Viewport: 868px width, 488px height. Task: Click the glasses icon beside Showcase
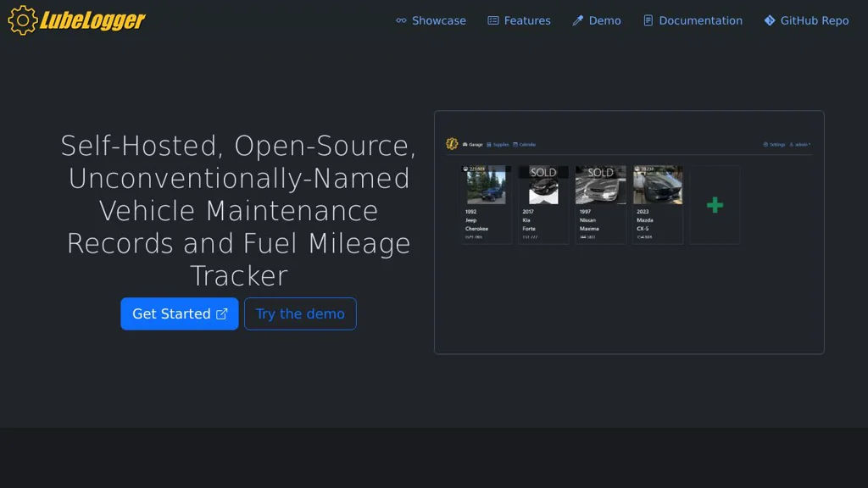click(401, 20)
